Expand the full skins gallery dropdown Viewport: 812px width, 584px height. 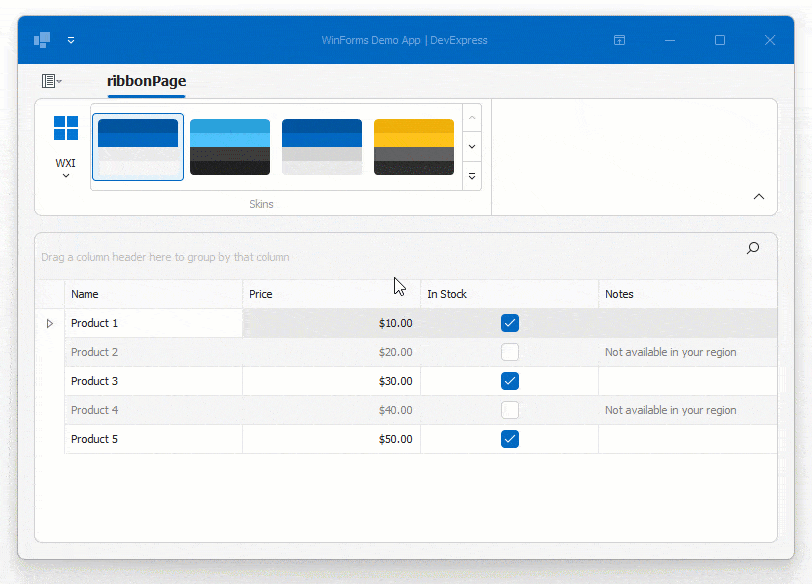coord(471,176)
